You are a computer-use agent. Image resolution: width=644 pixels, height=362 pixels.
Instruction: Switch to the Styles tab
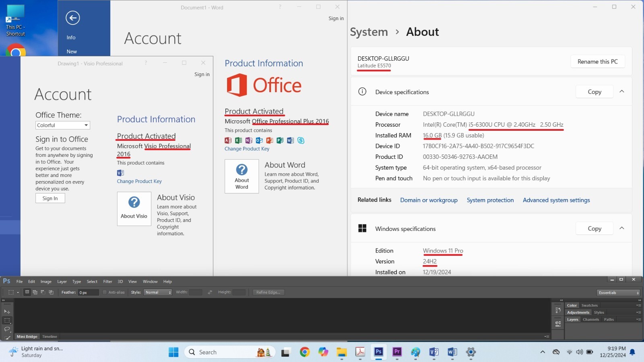point(599,313)
